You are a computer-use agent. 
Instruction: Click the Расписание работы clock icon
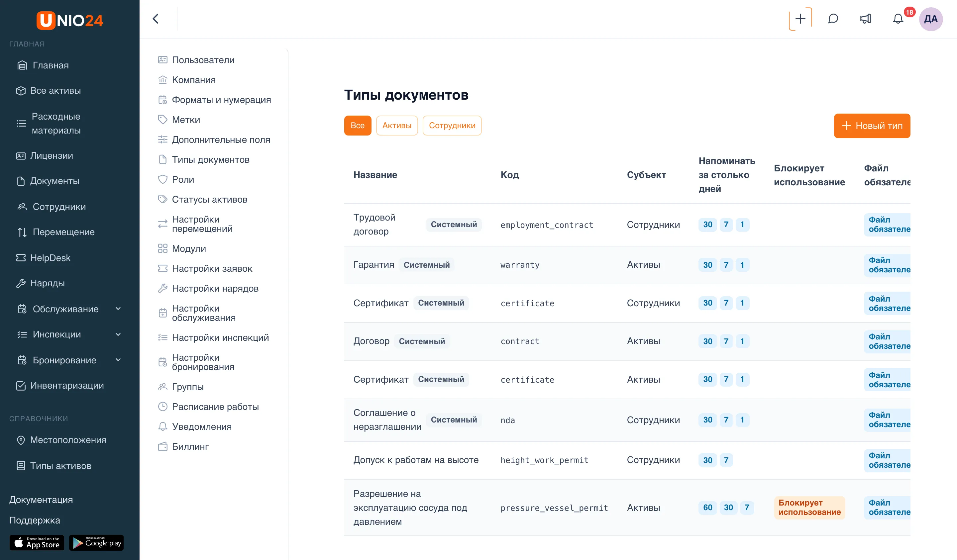(x=162, y=407)
